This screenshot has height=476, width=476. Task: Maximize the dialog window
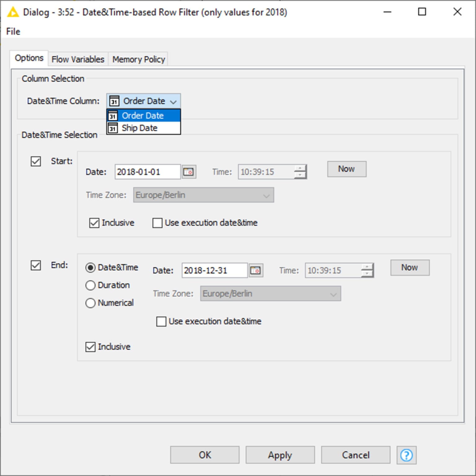click(x=422, y=12)
